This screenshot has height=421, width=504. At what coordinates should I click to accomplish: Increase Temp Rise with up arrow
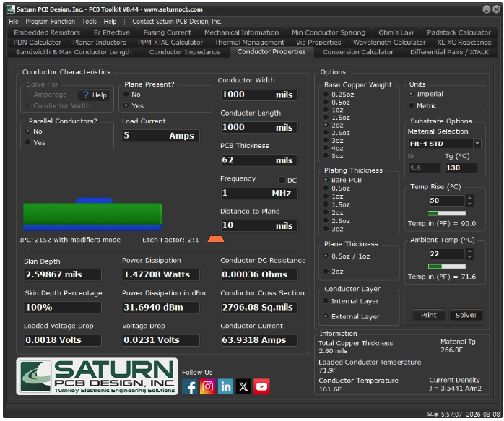469,198
